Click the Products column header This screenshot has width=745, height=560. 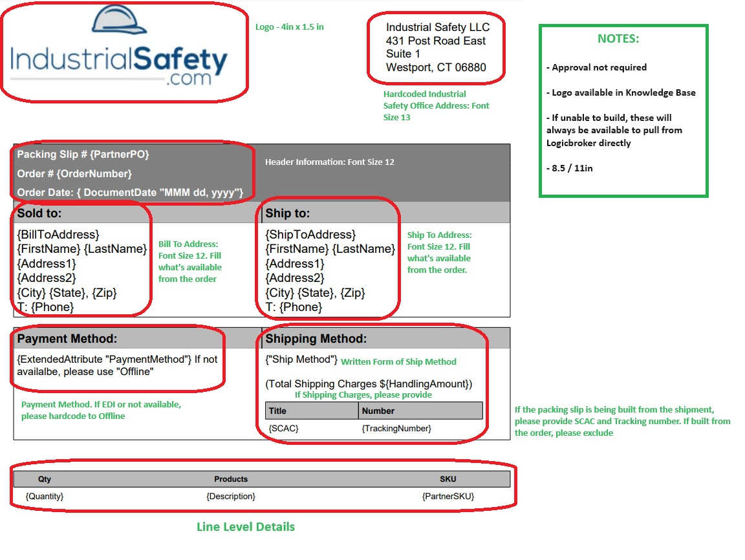231,479
